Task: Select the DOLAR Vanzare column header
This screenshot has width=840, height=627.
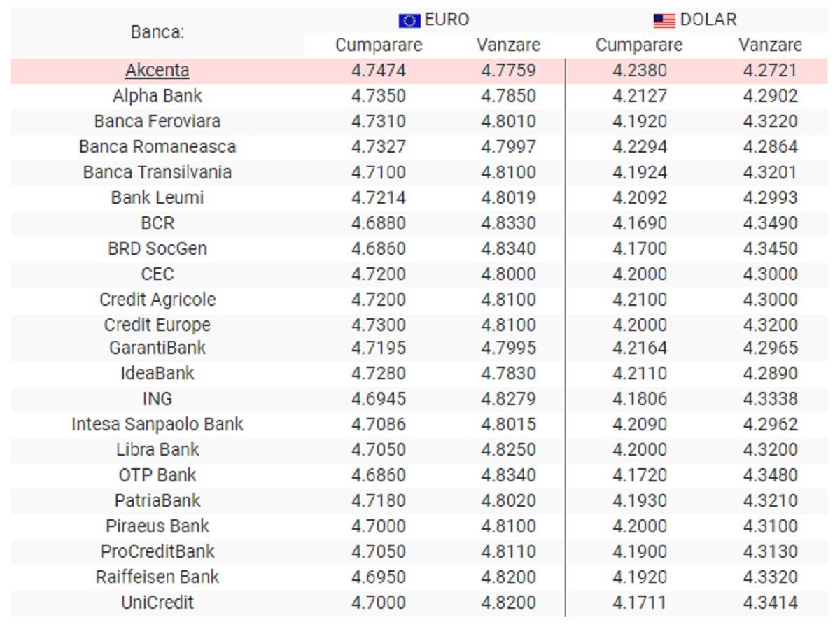Action: [770, 45]
